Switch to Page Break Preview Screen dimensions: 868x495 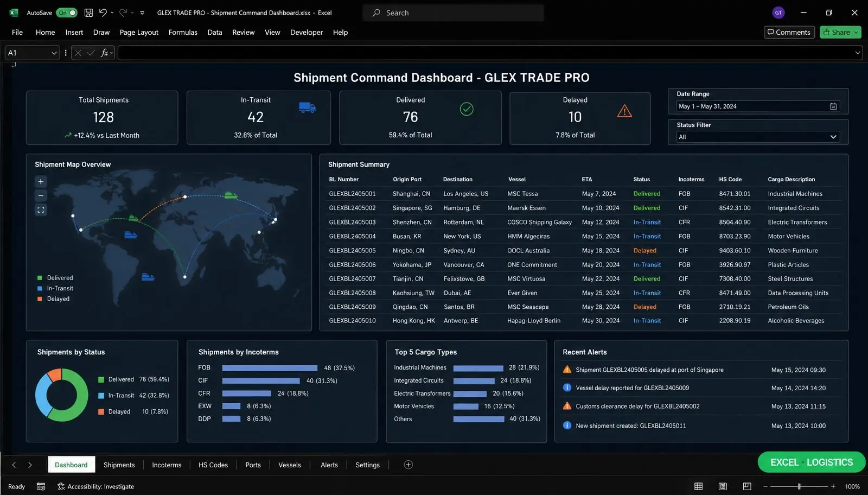pyautogui.click(x=747, y=486)
